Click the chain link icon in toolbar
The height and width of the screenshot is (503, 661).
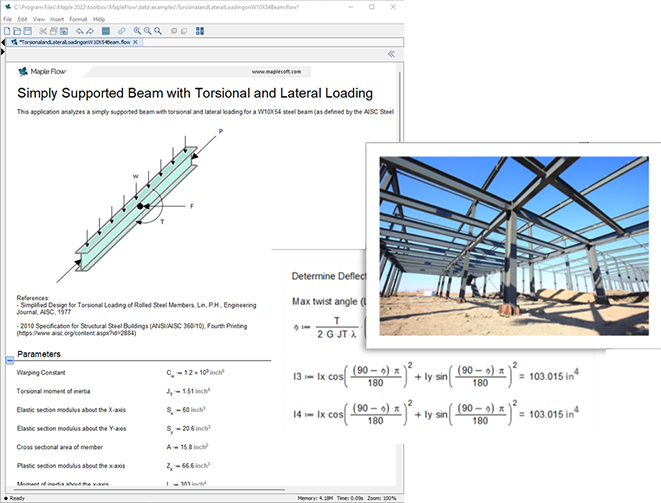point(121,31)
